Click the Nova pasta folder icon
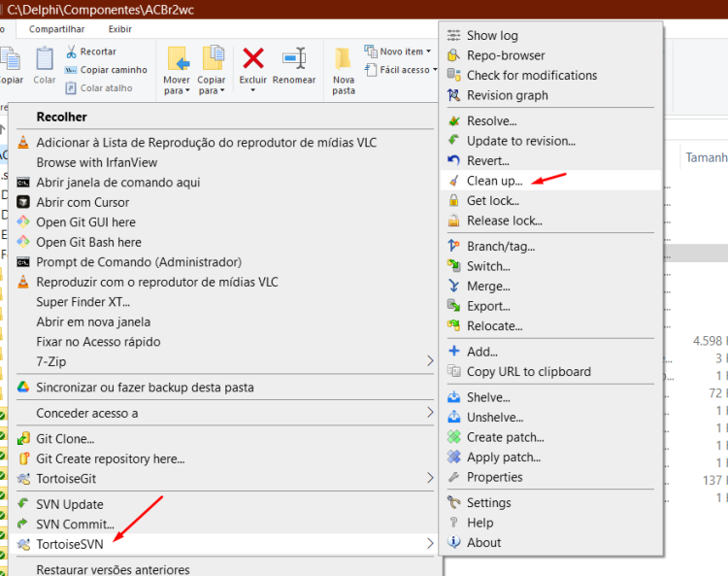This screenshot has height=576, width=728. [343, 59]
